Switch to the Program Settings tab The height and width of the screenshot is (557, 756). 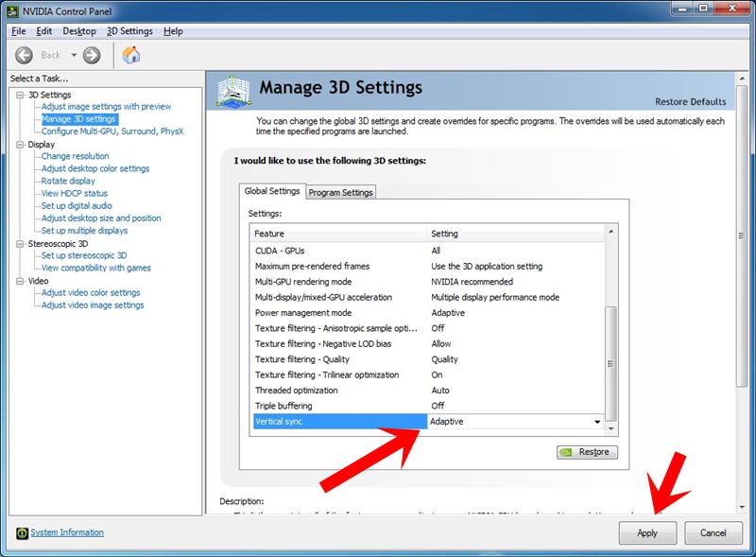(x=340, y=192)
